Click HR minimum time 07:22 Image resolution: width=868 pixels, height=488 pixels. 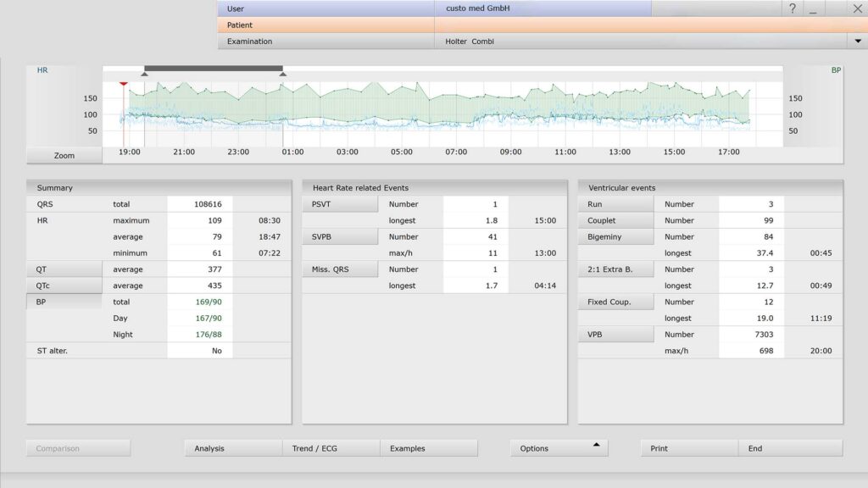click(269, 252)
